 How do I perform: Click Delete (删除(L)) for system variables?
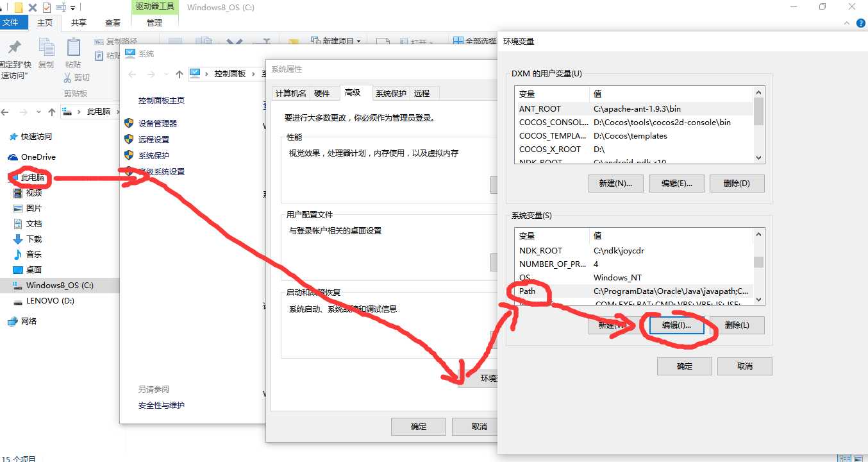[737, 325]
